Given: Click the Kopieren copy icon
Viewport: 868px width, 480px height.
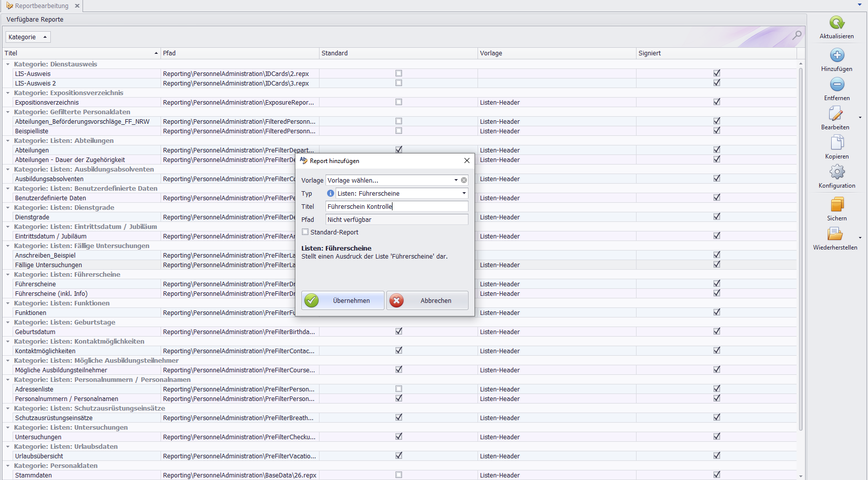Looking at the screenshot, I should pos(836,143).
